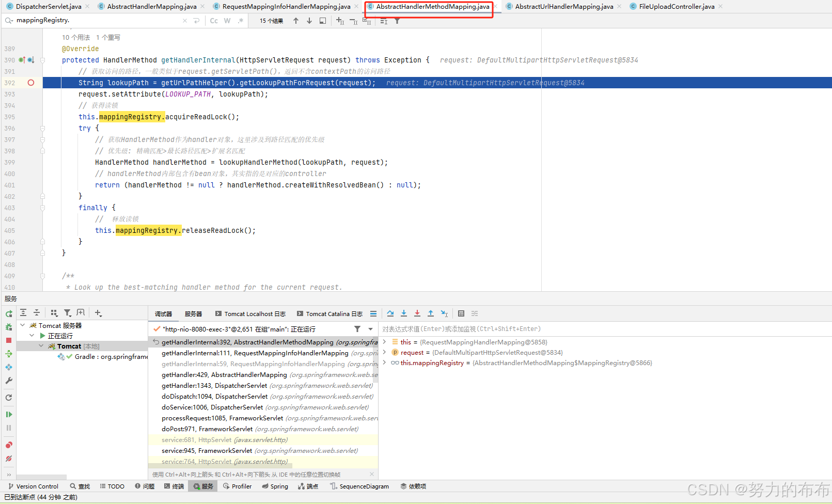Screen dimensions: 832x504
Task: View breakpoints with the red circles icon
Action: coord(9,445)
